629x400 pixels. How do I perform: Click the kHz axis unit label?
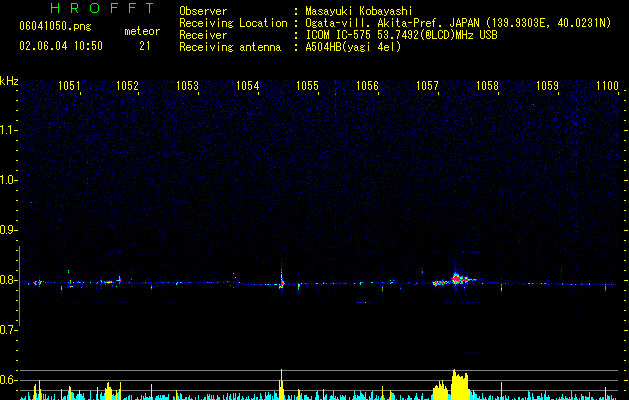point(9,81)
